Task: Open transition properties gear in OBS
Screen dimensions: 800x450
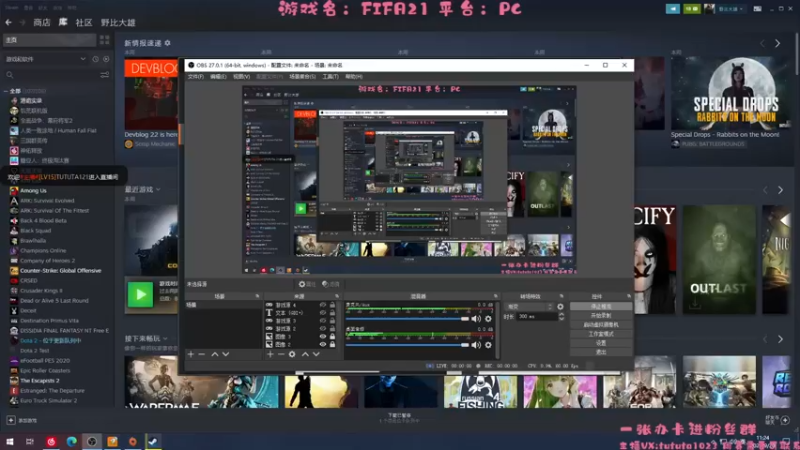Action: 560,307
